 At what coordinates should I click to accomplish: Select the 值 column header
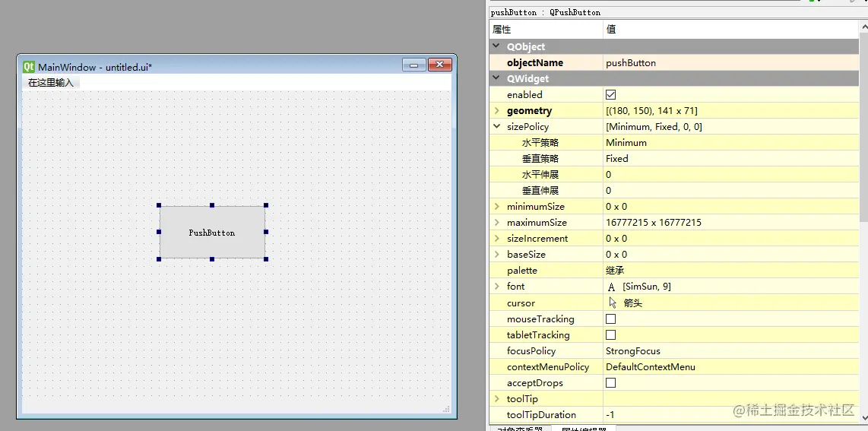pos(732,30)
